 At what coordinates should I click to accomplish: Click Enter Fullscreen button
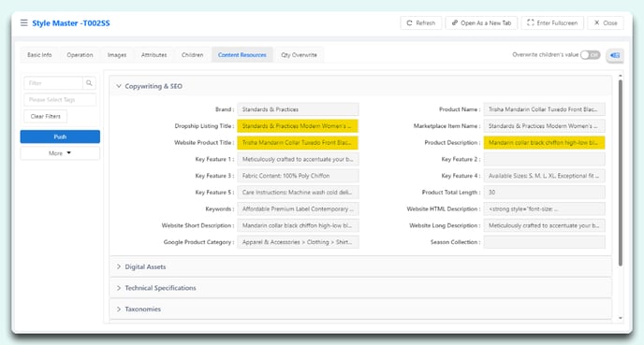pyautogui.click(x=552, y=23)
